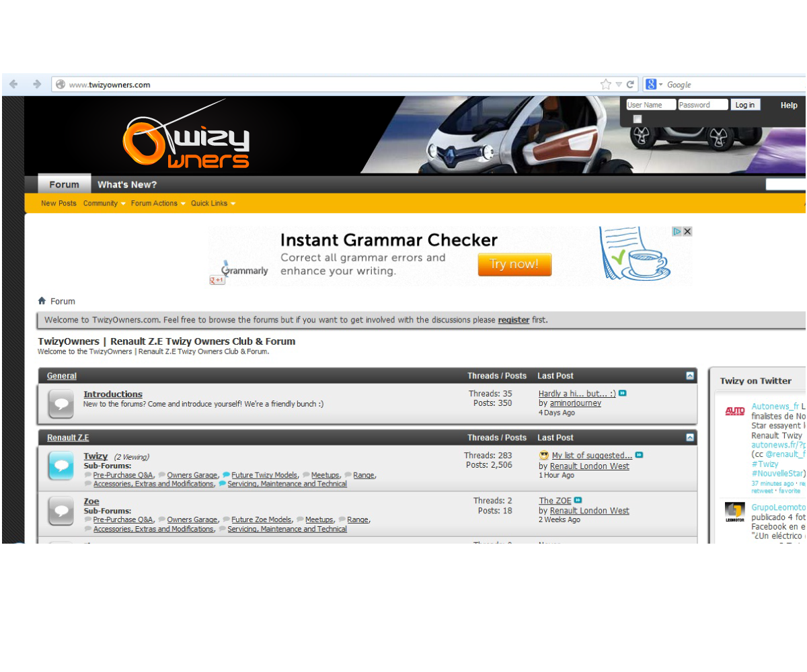Open the Community dropdown menu
The height and width of the screenshot is (672, 807).
(104, 203)
